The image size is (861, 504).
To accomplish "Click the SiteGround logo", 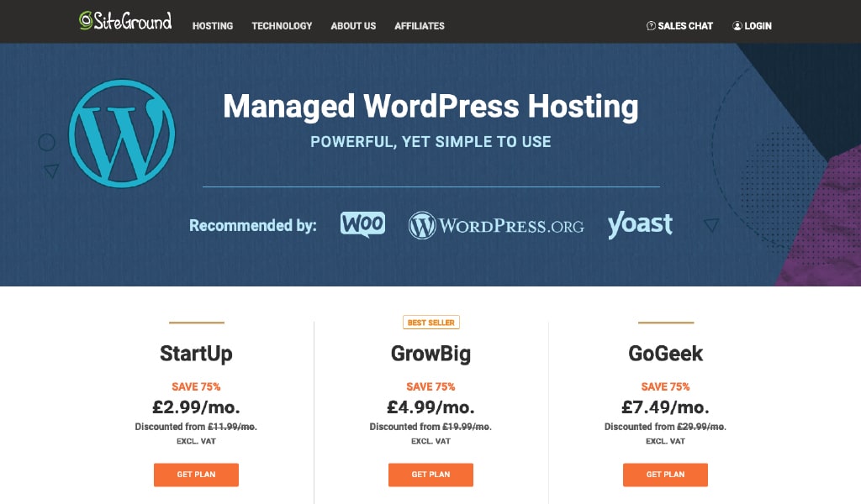I will pos(125,21).
